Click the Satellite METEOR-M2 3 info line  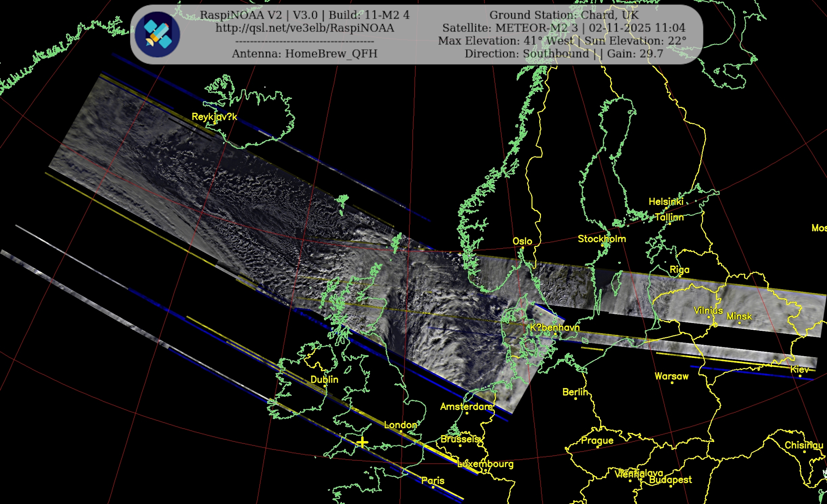click(x=563, y=28)
